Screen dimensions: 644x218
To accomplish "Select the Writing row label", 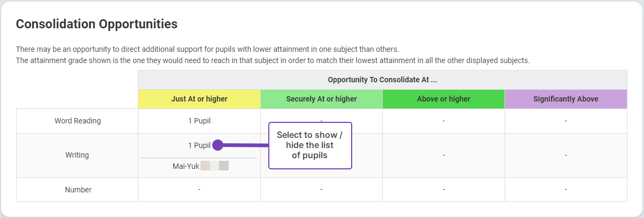I will (x=77, y=155).
